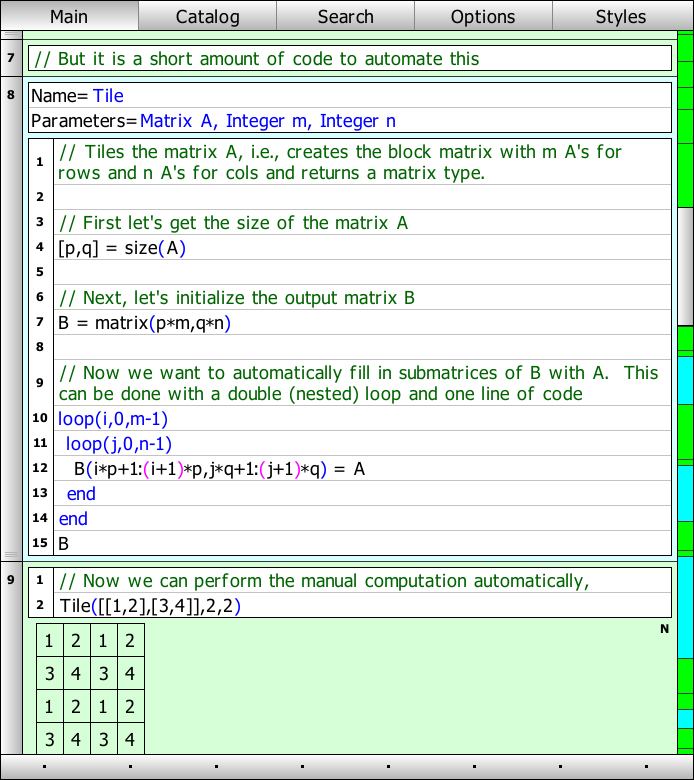Select cell number 9 in the left margin
The width and height of the screenshot is (694, 780).
[x=10, y=580]
